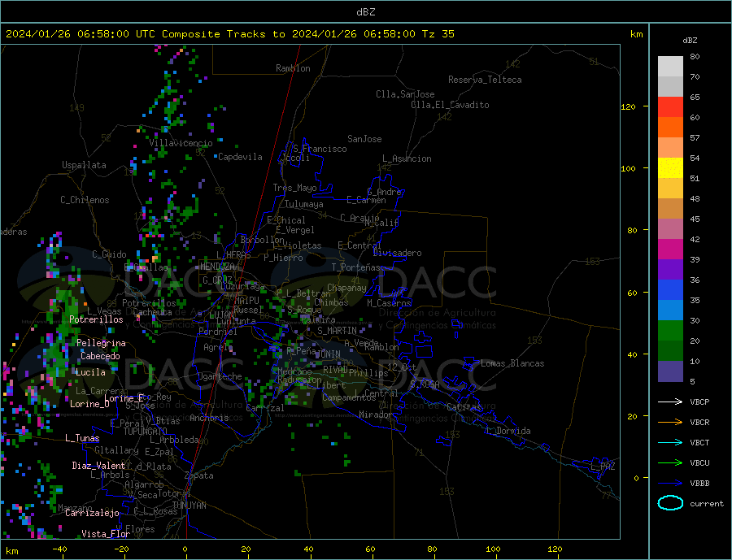
Task: Click the pink 'Carrizalejo' map label
Action: tap(92, 514)
